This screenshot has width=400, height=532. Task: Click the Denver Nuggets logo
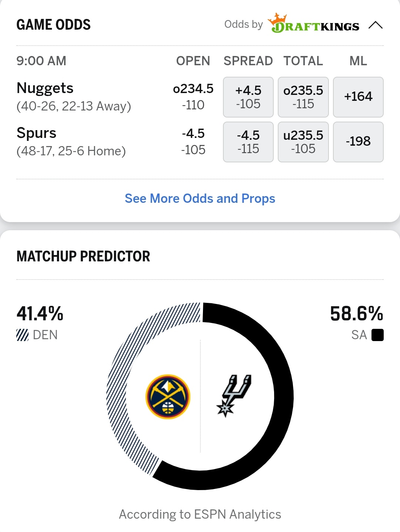point(168,397)
